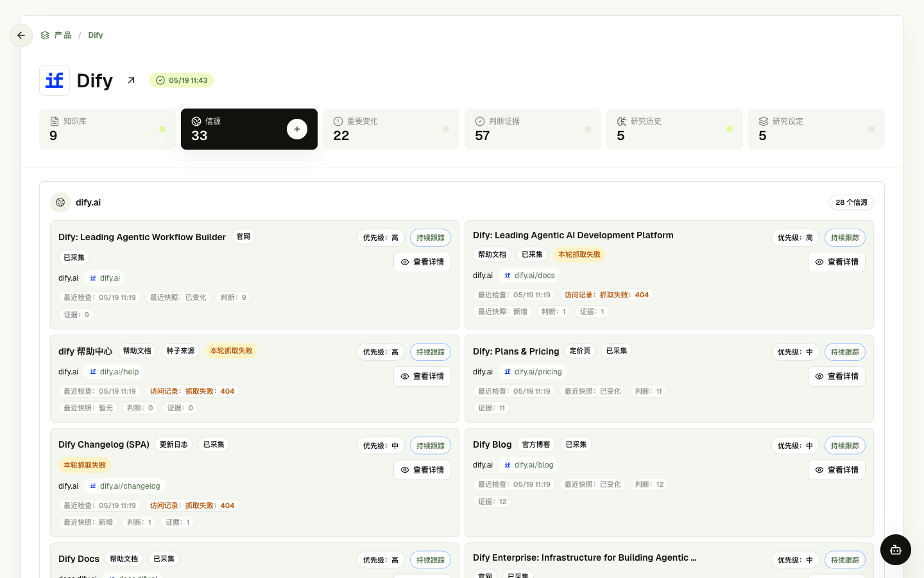Open 查看详情 for Dify: Leading Agentic Workflow Builder
This screenshot has width=924, height=578.
click(422, 262)
